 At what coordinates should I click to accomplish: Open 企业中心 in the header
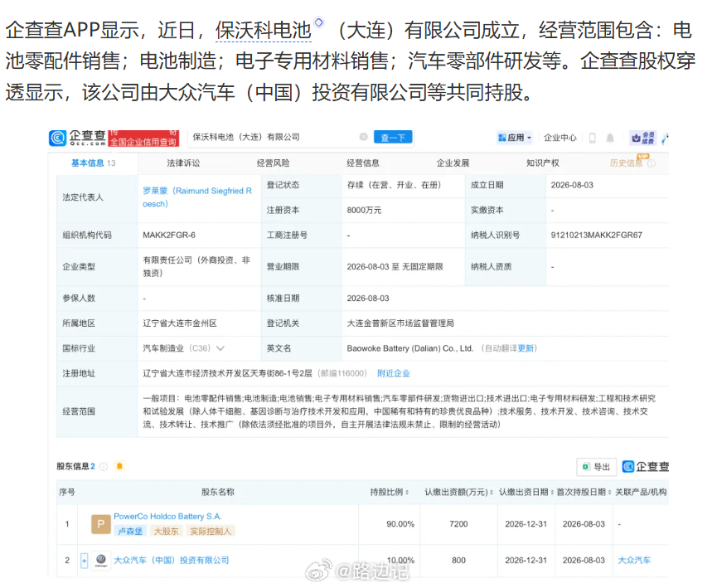(560, 138)
